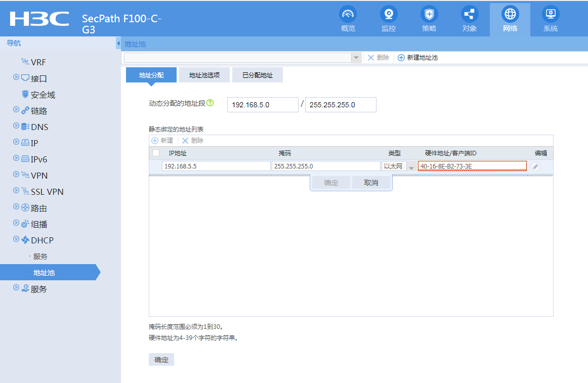Viewport: 588px width, 383px height.
Task: Click 删除 in static binding list toolbar
Action: pyautogui.click(x=193, y=141)
